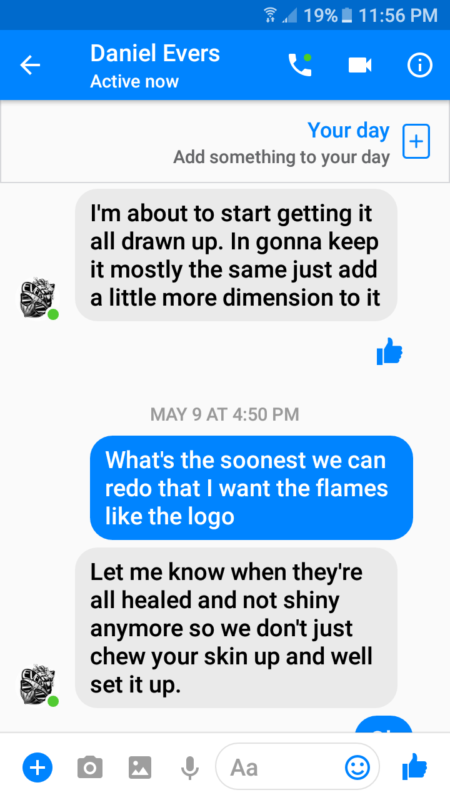Viewport: 450px width, 800px height.
Task: Tap the Daniel Evers name in the header
Action: [155, 54]
